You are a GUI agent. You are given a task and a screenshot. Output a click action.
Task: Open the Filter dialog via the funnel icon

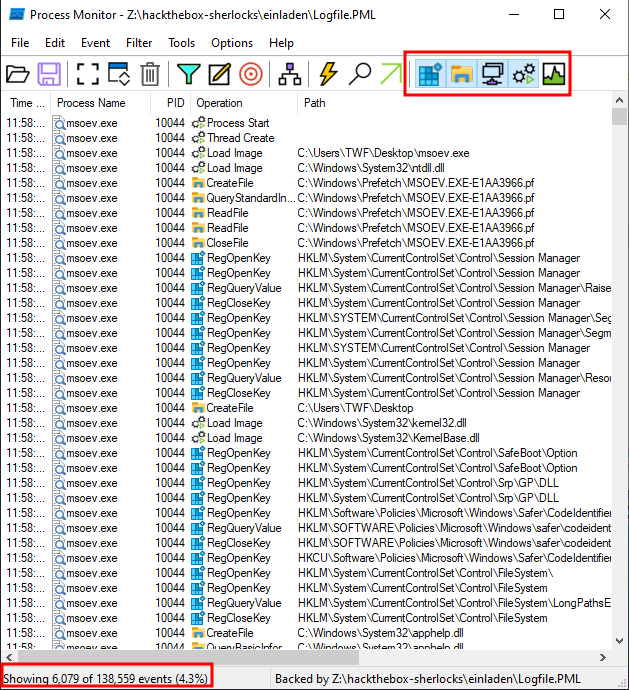coord(188,73)
